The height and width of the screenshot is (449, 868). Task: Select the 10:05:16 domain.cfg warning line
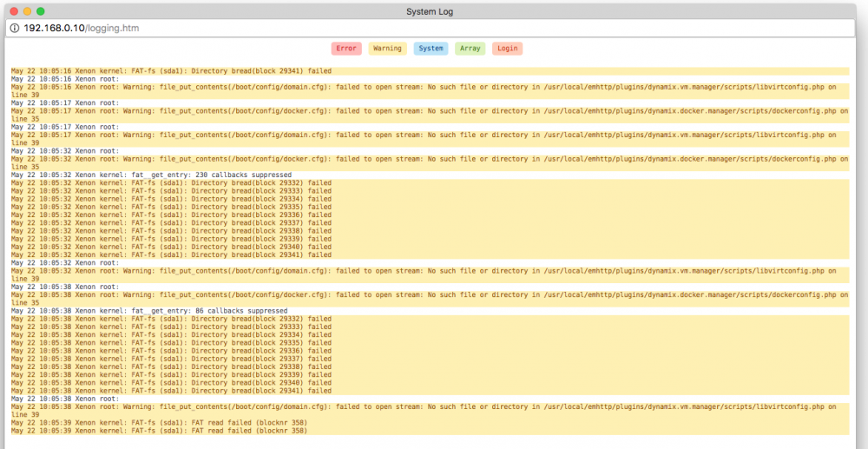click(x=430, y=91)
